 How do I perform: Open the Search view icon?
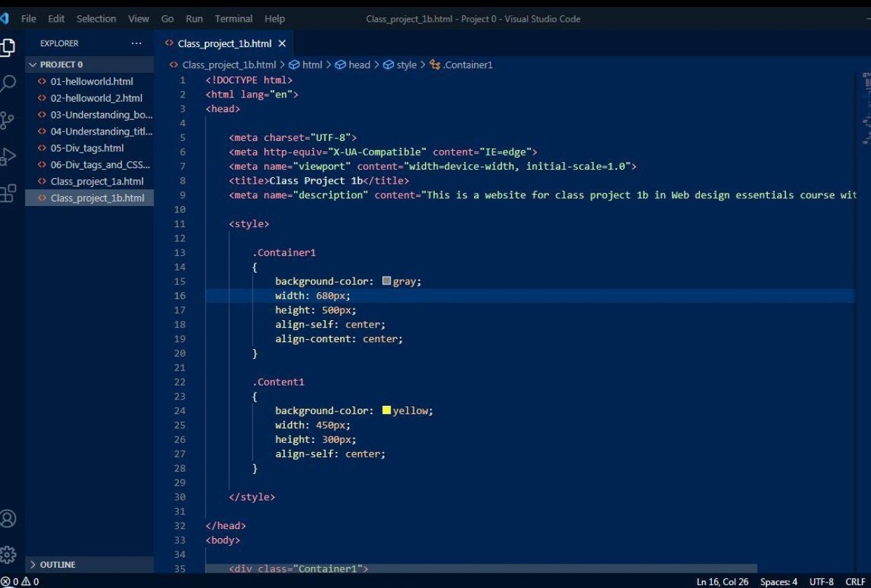coord(7,84)
